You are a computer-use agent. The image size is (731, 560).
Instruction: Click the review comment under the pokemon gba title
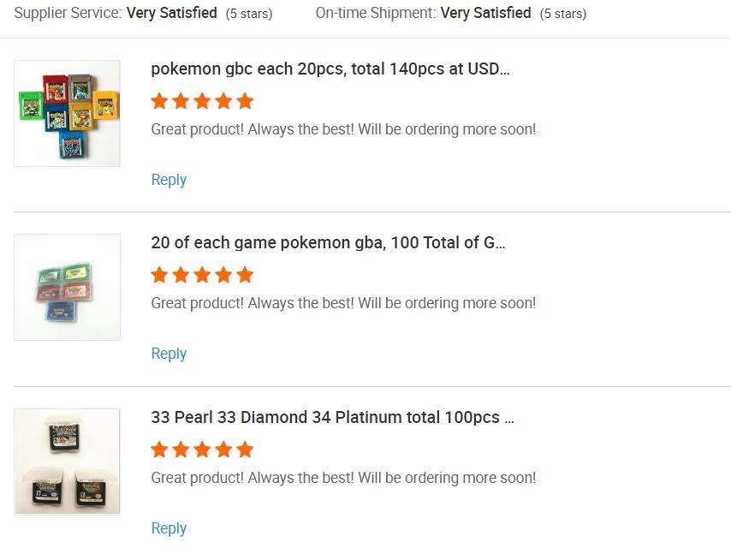(343, 303)
